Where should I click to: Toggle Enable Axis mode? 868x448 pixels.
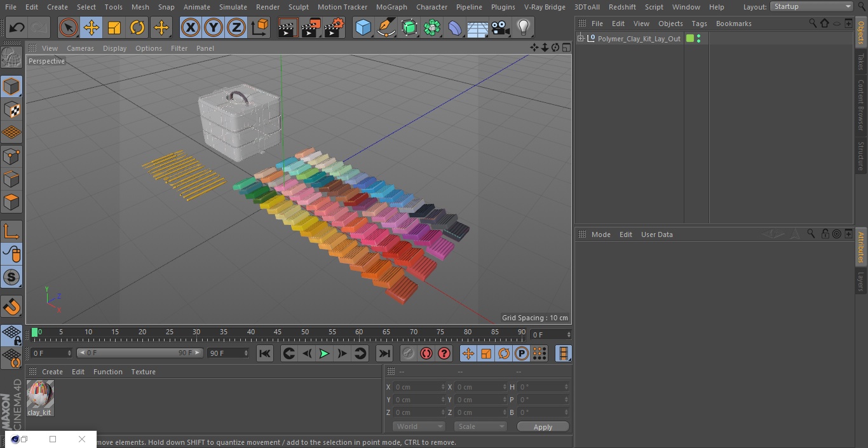[11, 231]
